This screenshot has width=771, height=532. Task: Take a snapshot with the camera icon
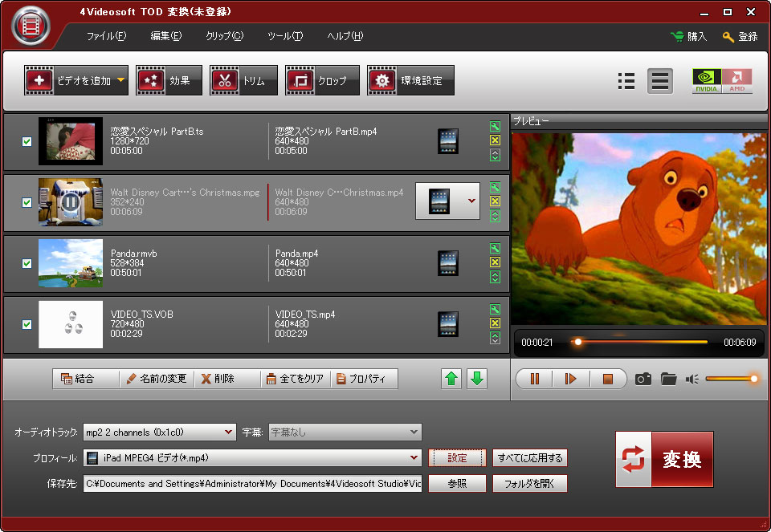[x=642, y=379]
